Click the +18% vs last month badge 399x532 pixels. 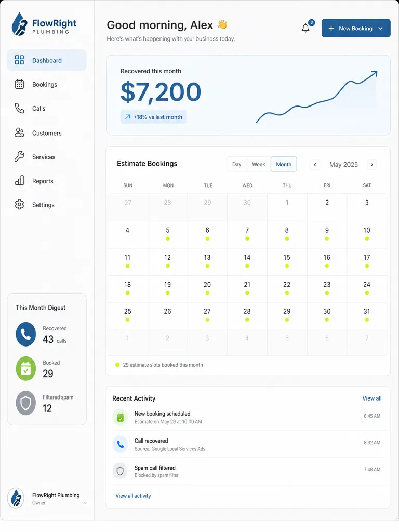[153, 117]
